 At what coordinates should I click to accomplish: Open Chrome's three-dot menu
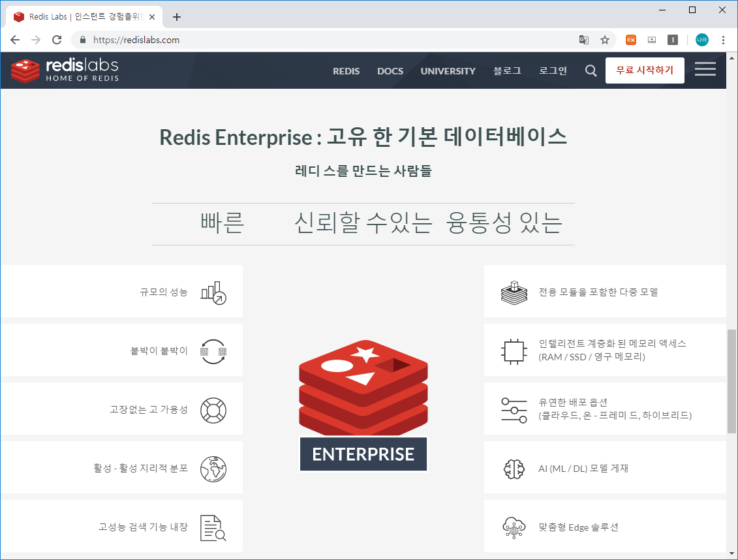723,40
